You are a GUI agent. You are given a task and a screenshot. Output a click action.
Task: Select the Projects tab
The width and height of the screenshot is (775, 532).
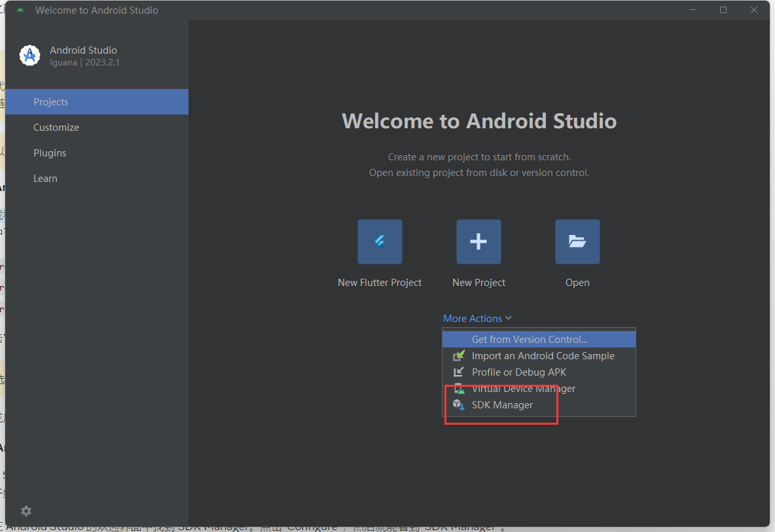97,102
